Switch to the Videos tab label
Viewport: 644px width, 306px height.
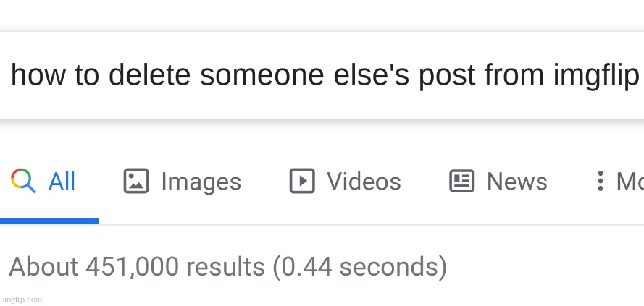[x=364, y=182]
